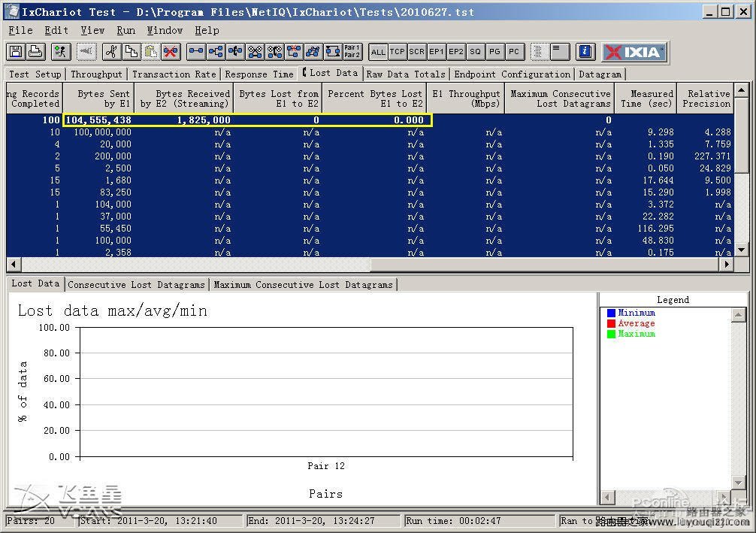Click the Paste (clipboard) toolbar icon
This screenshot has height=533, width=756.
pos(150,52)
